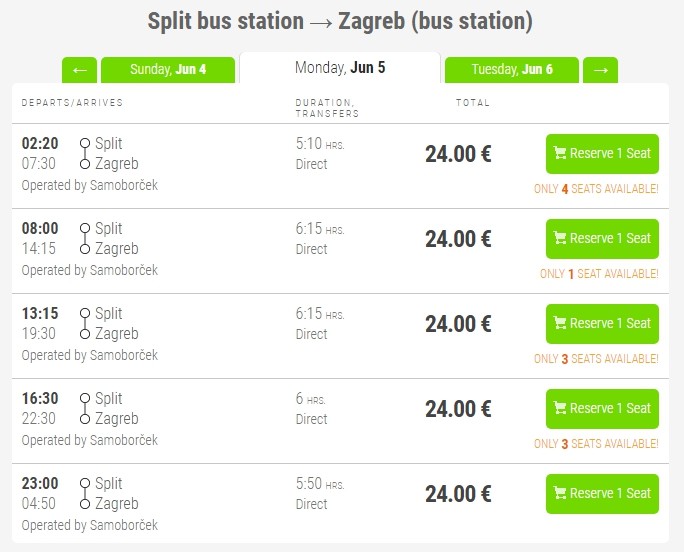Screen dimensions: 684x552
Task: Book a seat on the 23:00 bus
Action: (602, 494)
